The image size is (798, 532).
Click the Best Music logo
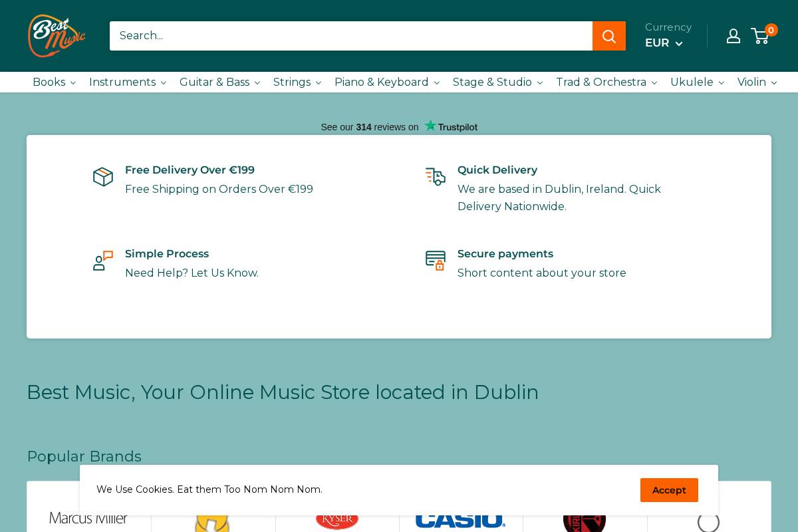coord(57,36)
